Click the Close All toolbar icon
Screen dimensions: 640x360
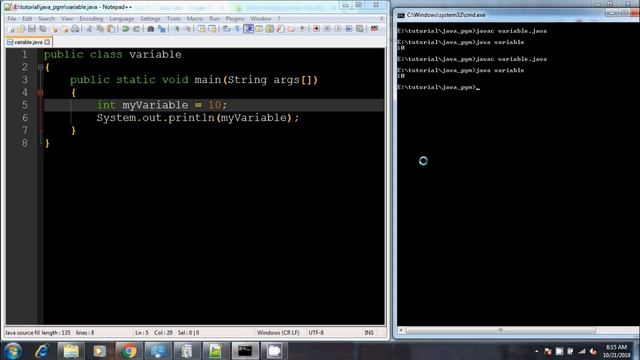coord(65,29)
